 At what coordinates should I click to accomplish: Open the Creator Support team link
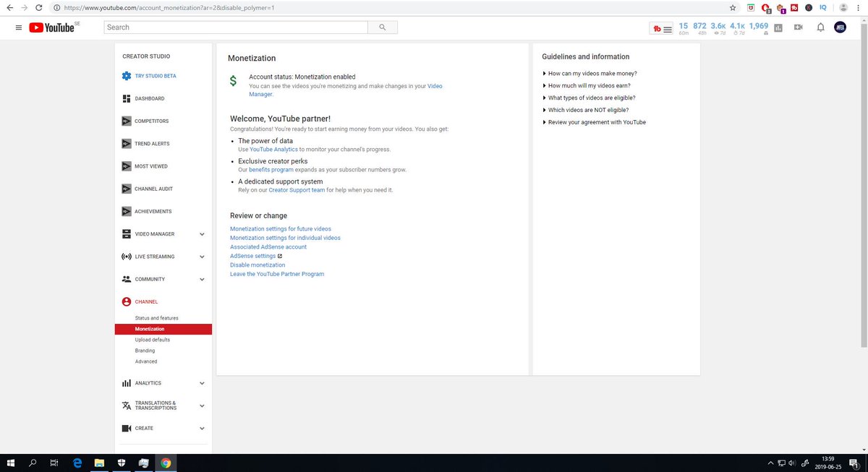[297, 190]
